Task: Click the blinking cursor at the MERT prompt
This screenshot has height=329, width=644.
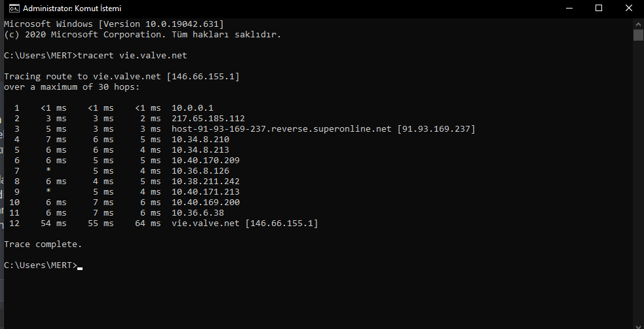Action: click(x=80, y=268)
